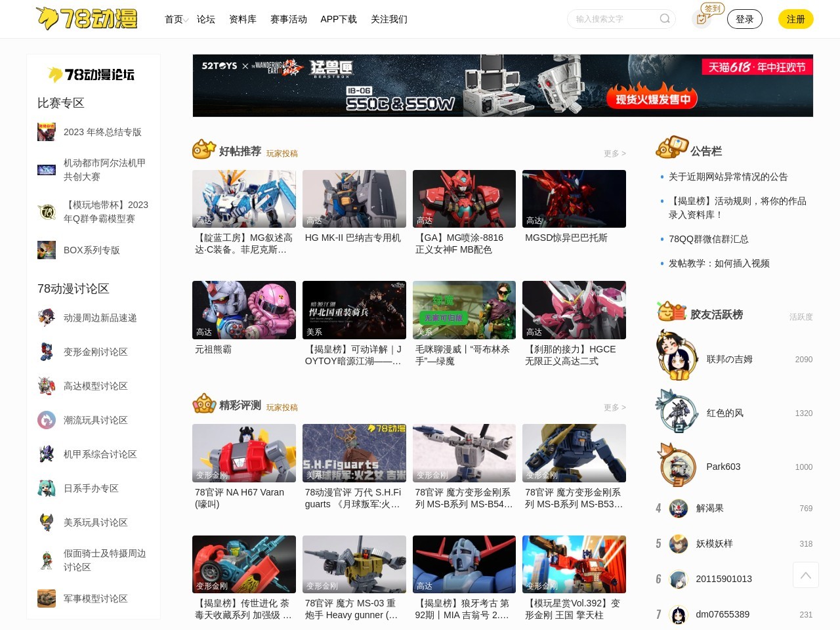This screenshot has width=840, height=630.
Task: Open the daily sign-in calendar icon
Action: tap(702, 19)
